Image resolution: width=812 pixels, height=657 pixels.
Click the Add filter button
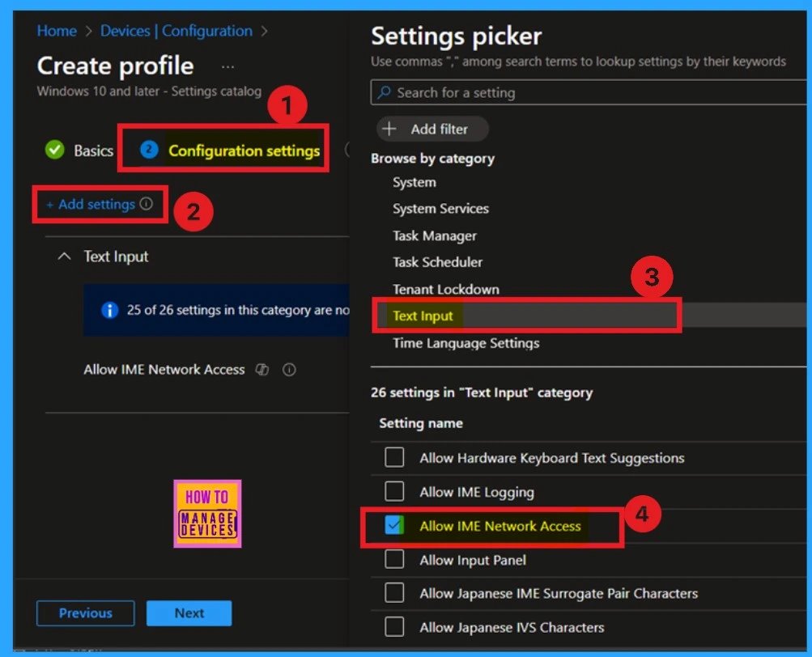(432, 129)
